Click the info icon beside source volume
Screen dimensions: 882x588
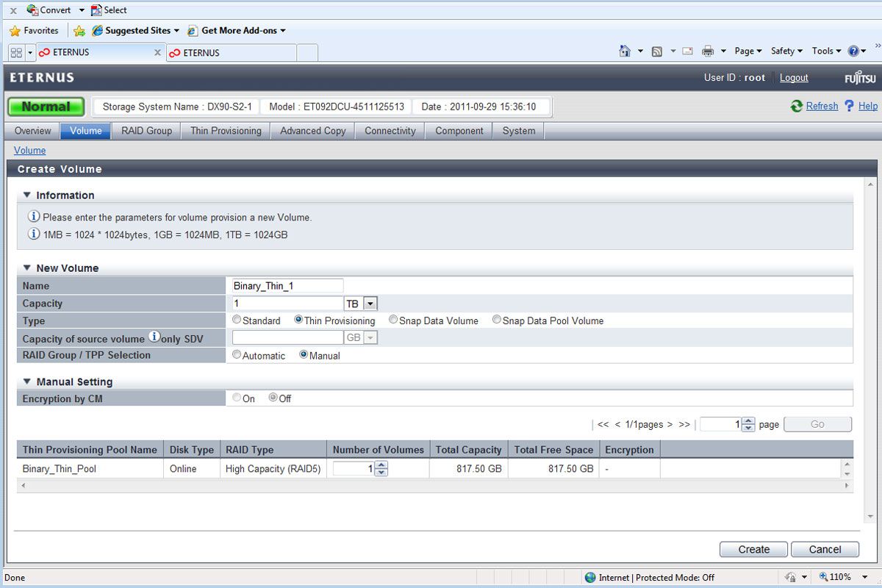point(154,337)
